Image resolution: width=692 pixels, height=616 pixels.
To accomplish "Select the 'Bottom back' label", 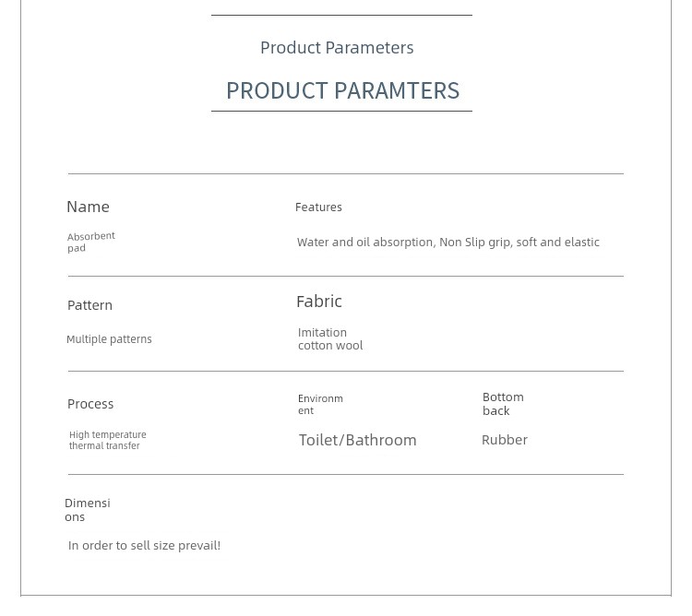I will click(503, 404).
